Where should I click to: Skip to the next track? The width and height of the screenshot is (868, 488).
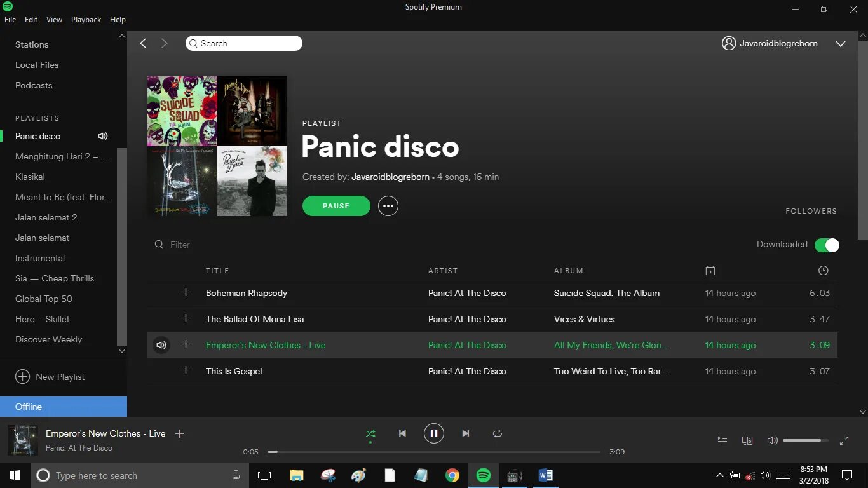(x=466, y=433)
